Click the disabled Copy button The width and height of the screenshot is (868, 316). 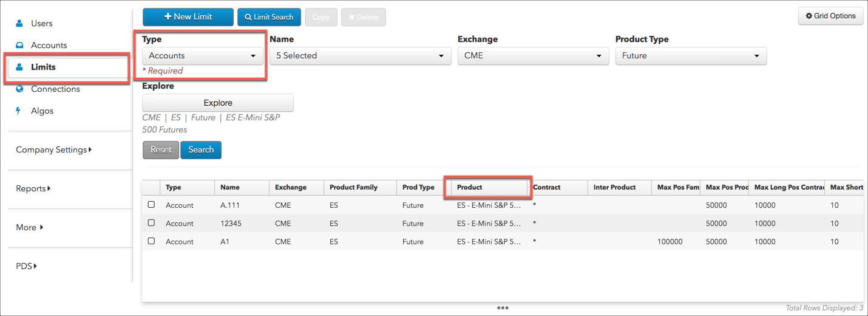tap(320, 17)
